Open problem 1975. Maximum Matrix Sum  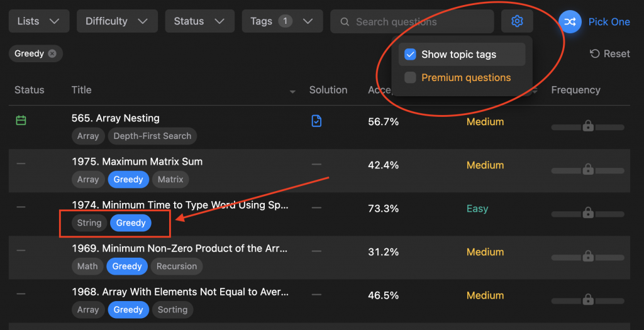tap(137, 162)
